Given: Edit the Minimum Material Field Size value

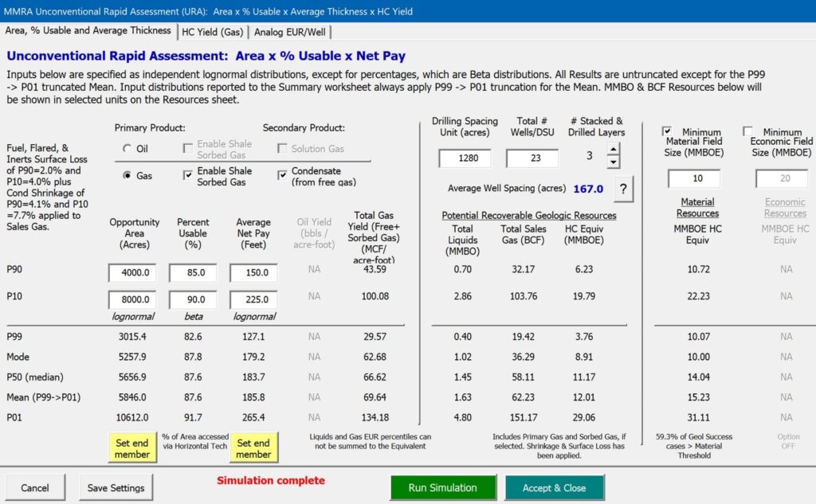Looking at the screenshot, I should pyautogui.click(x=694, y=178).
